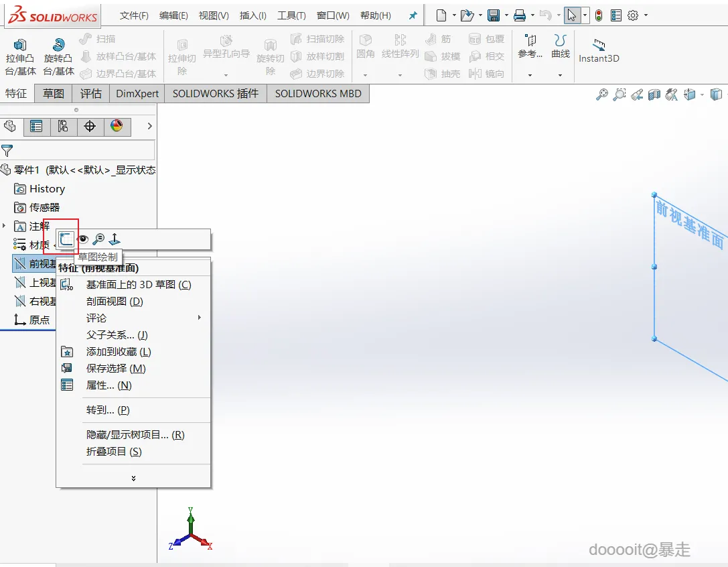Viewport: 728px width, 567px height.
Task: Click the Normal To arrow icon in context toolbar
Action: pyautogui.click(x=114, y=239)
